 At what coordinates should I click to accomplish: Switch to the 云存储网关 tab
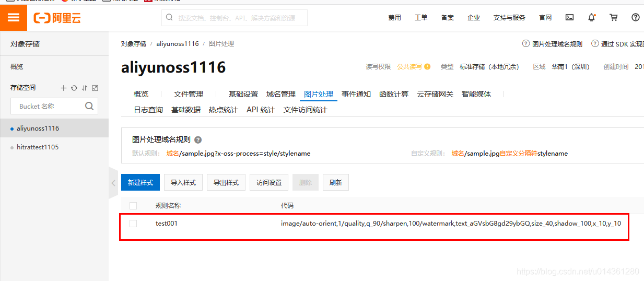pyautogui.click(x=435, y=94)
